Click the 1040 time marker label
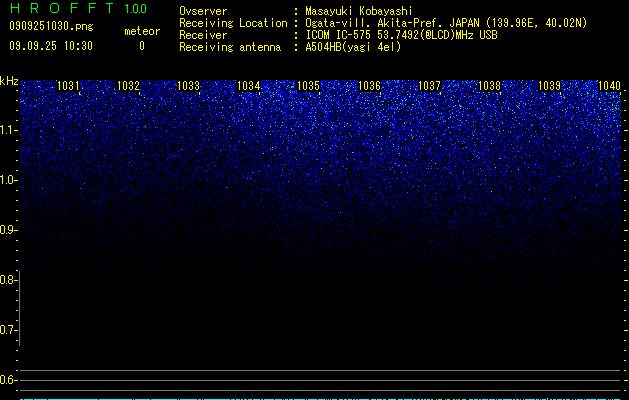Image resolution: width=629 pixels, height=400 pixels. click(x=609, y=85)
